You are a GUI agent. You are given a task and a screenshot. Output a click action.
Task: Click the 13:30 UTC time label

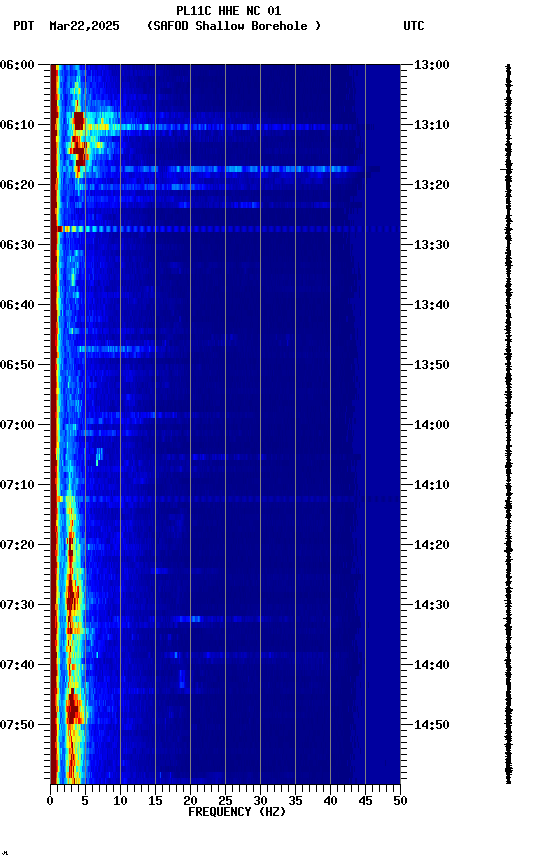point(432,245)
